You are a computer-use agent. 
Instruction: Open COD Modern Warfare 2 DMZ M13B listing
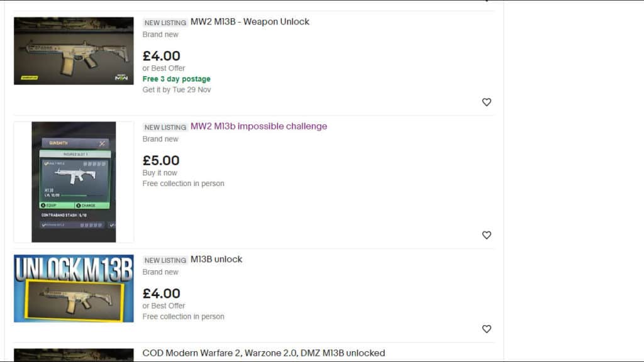click(264, 353)
